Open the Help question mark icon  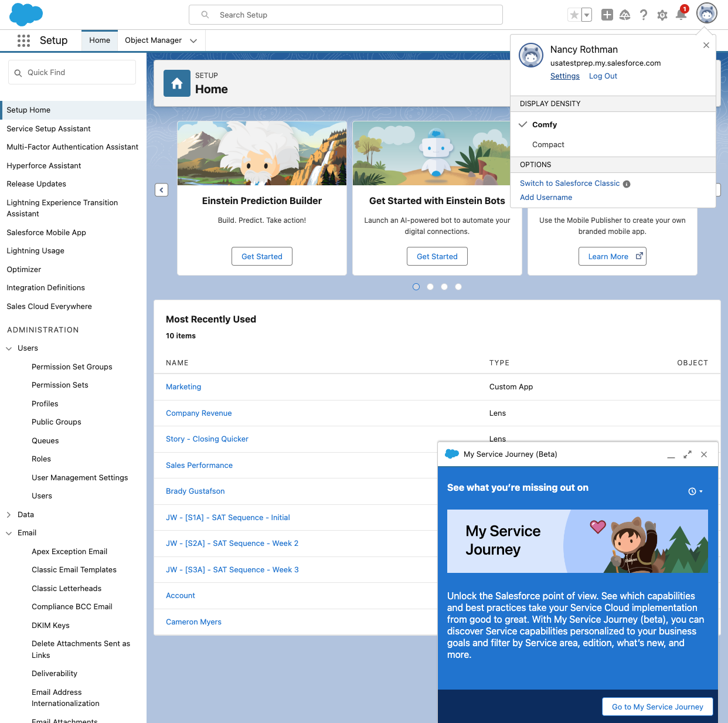(644, 15)
